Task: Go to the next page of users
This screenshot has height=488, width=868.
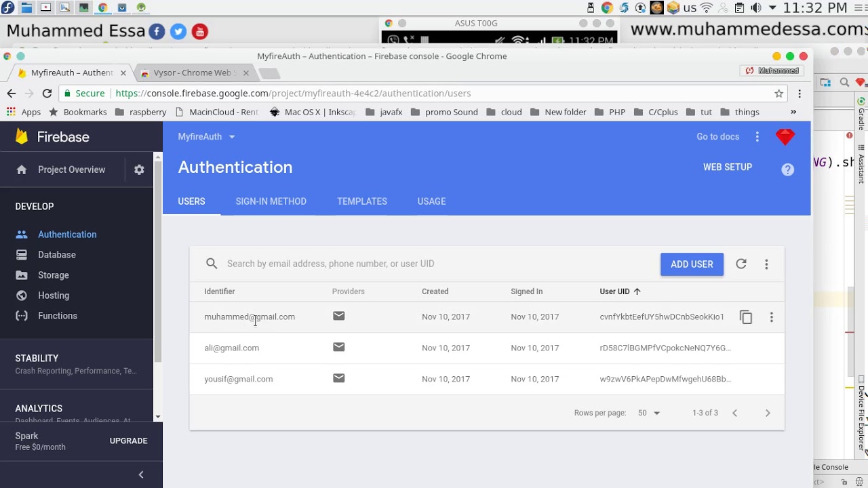Action: (768, 413)
